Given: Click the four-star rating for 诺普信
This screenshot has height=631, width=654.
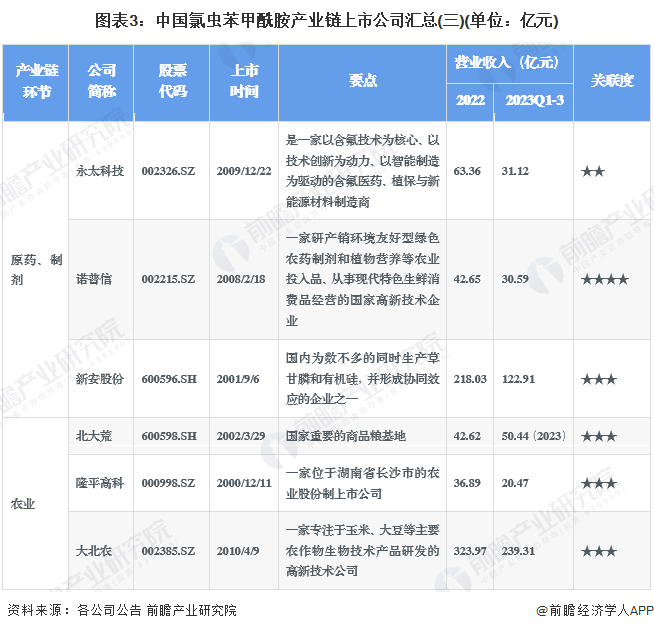Looking at the screenshot, I should (605, 279).
